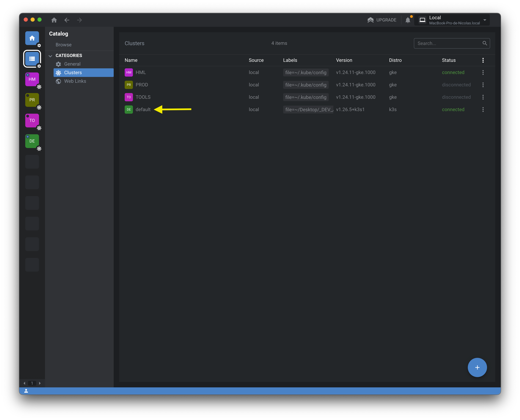This screenshot has width=520, height=420.
Task: Click the PR avatar icon in table
Action: (129, 85)
